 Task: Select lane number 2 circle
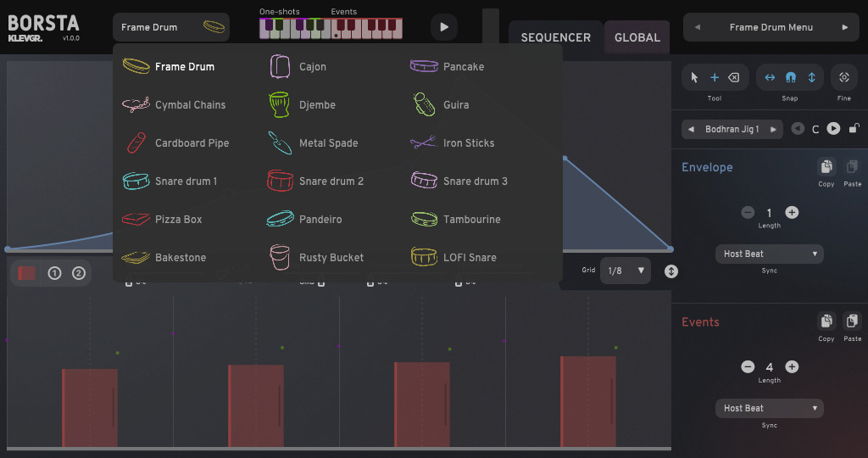[x=79, y=273]
